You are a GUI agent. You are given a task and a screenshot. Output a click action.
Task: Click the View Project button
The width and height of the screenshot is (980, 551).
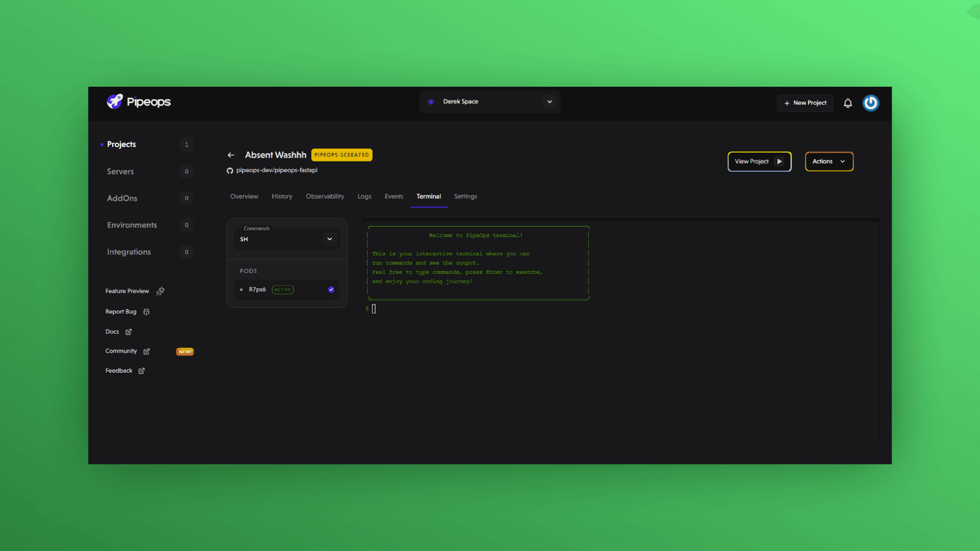point(759,162)
